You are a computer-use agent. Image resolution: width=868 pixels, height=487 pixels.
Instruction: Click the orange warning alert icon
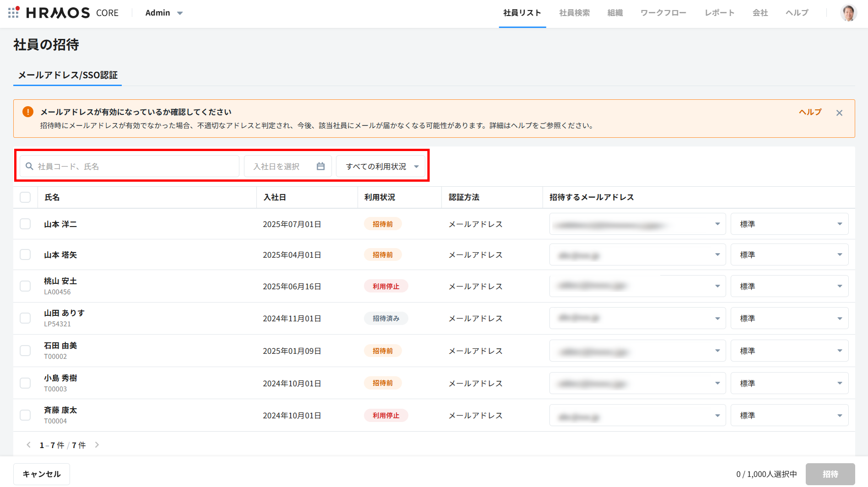[28, 112]
